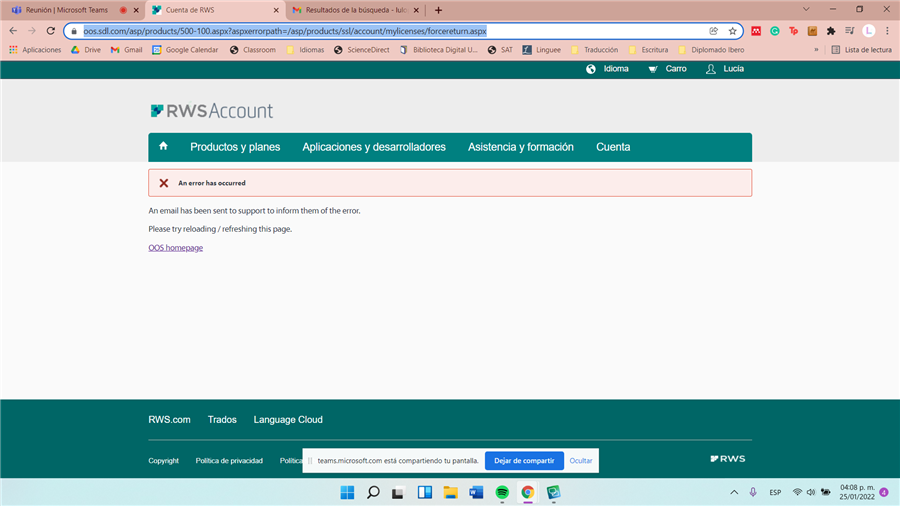Close the Cuenta de RWS tab
The width and height of the screenshot is (900, 506).
[276, 10]
